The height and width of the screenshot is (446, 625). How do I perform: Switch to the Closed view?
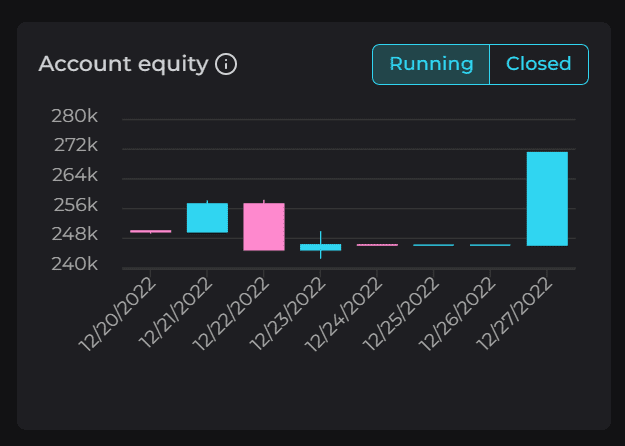click(x=539, y=64)
